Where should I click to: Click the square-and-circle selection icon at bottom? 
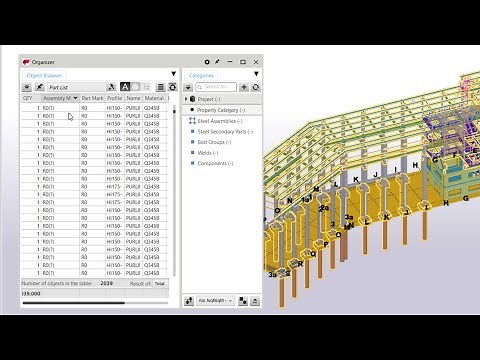(243, 301)
